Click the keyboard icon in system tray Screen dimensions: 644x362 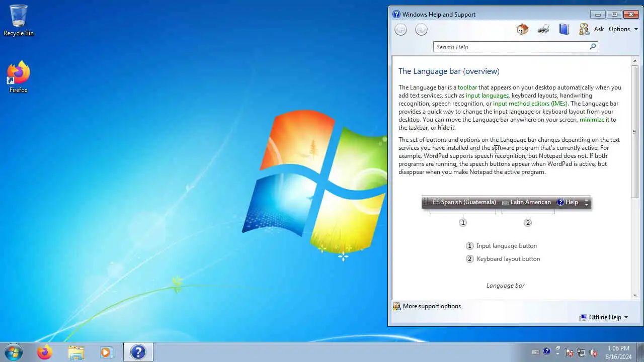coord(536,352)
